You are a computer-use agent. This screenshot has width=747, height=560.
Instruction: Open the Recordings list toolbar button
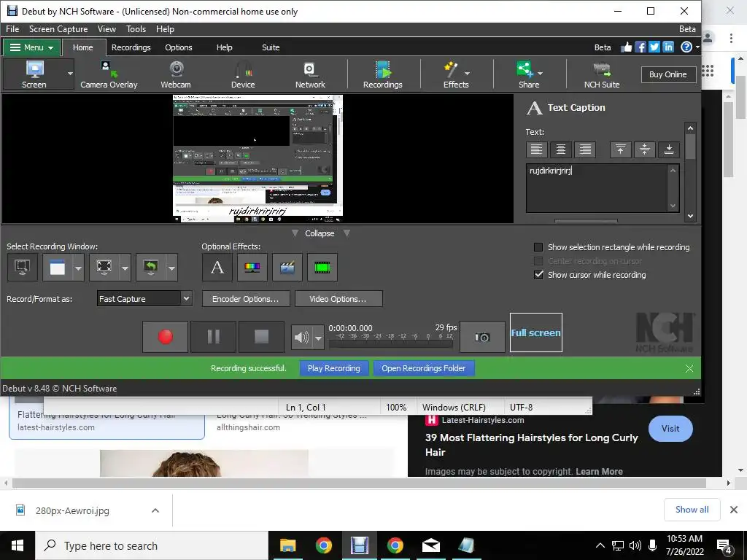pyautogui.click(x=382, y=74)
